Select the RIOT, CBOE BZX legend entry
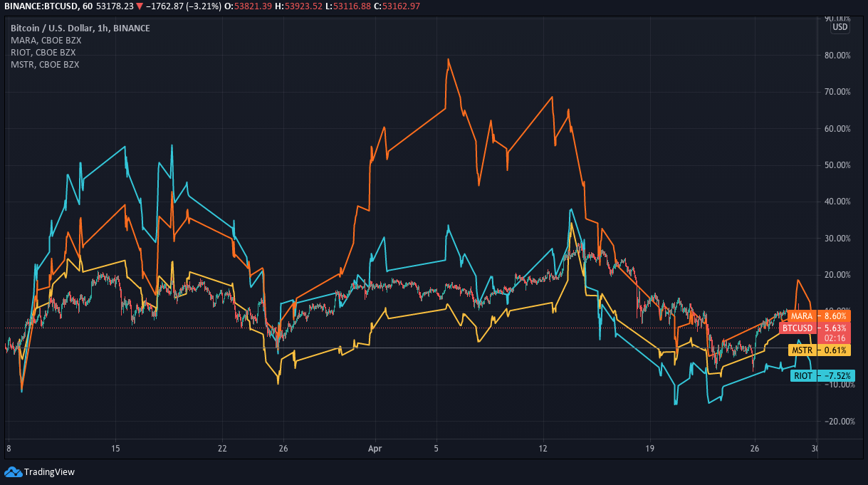Viewport: 868px width, 485px height. pyautogui.click(x=43, y=52)
